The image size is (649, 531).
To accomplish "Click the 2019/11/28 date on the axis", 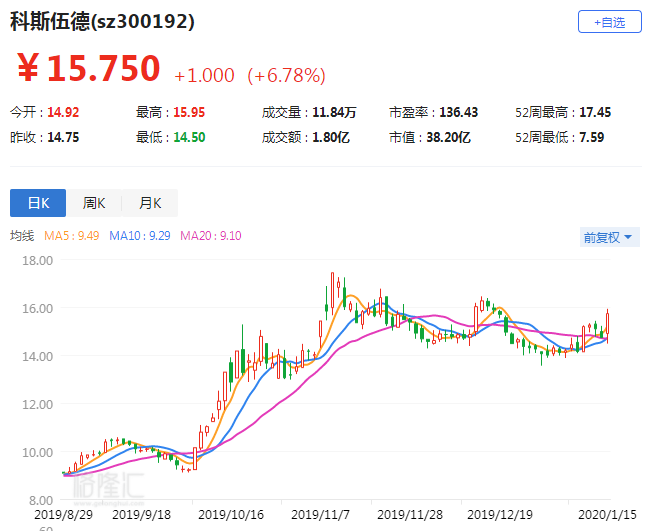I will click(x=410, y=514).
